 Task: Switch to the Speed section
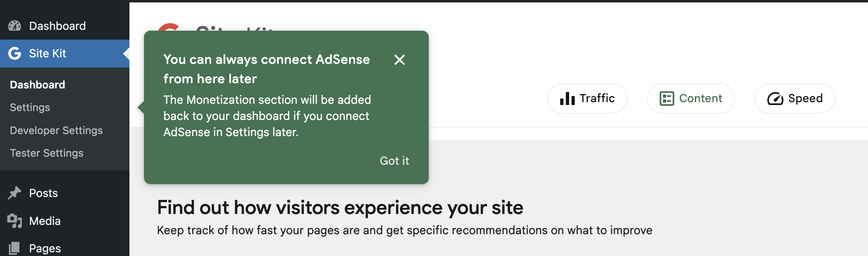[794, 98]
